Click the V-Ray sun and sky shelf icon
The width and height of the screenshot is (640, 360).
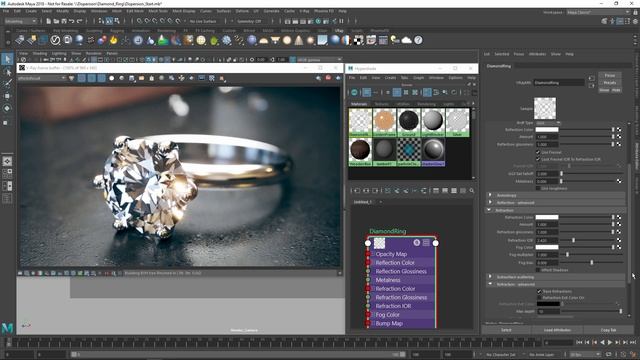point(395,40)
